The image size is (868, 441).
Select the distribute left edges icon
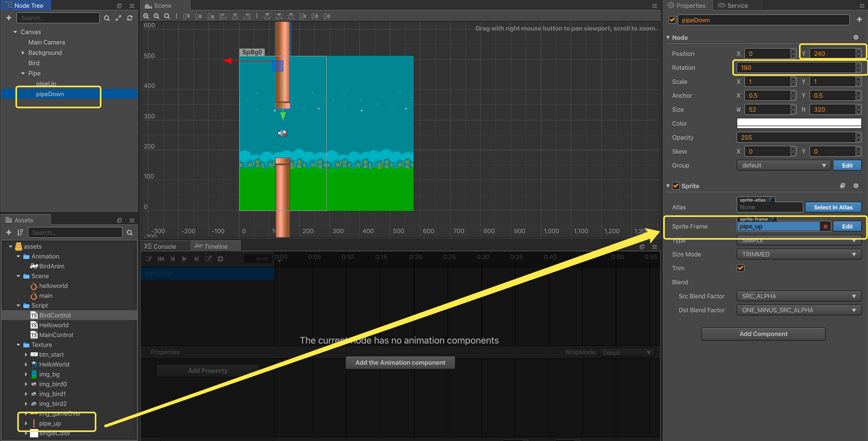coord(303,16)
